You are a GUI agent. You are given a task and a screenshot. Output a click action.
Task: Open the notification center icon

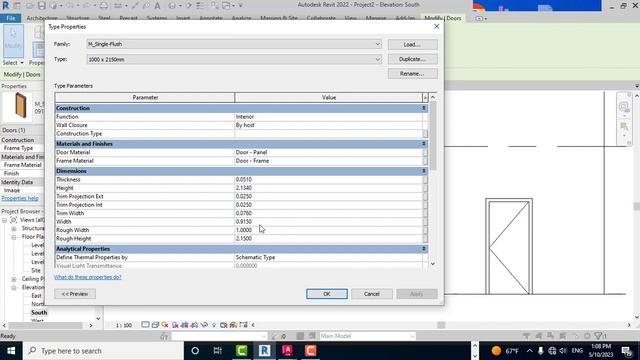[x=627, y=351]
